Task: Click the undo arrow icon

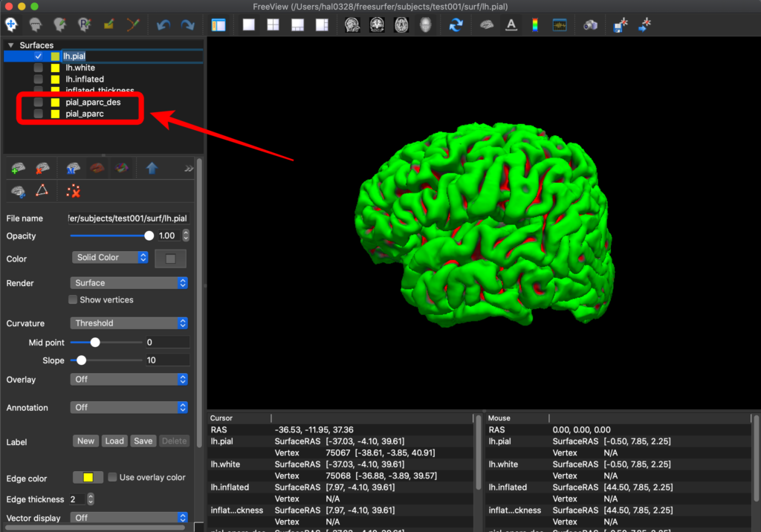Action: 163,25
